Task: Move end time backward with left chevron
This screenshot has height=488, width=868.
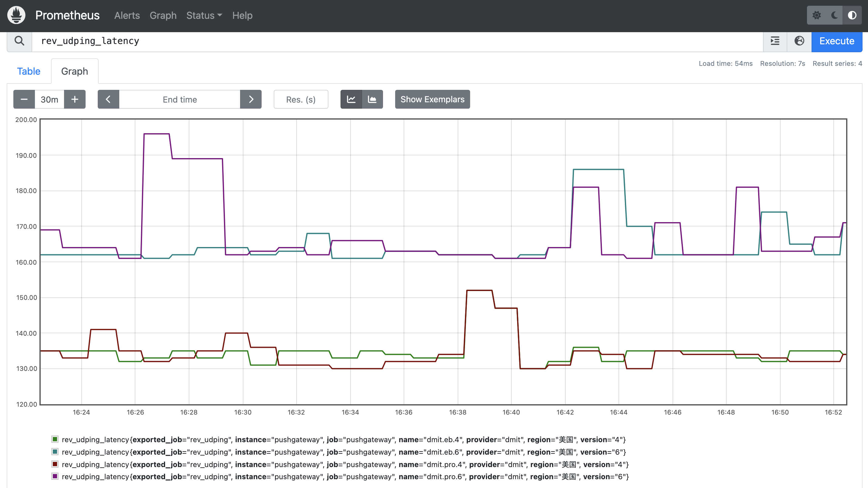Action: pos(108,100)
